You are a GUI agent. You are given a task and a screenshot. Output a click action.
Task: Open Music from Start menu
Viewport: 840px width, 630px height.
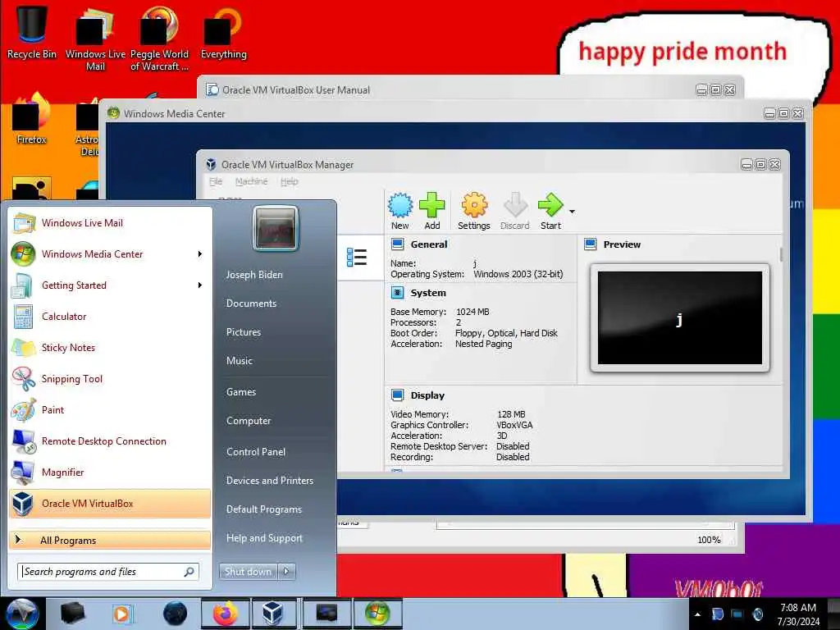pyautogui.click(x=239, y=361)
